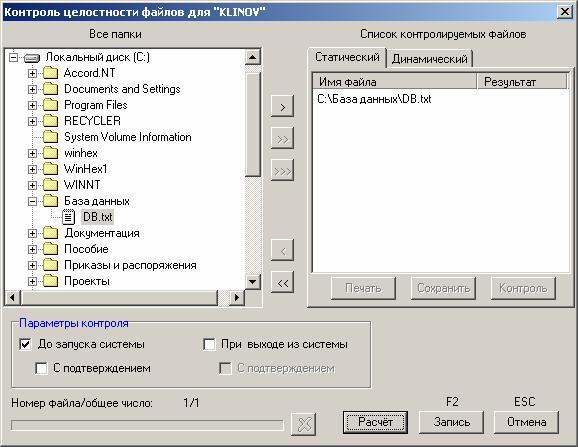Click the double arrow >> add button
Image resolution: width=578 pixels, height=447 pixels.
pos(282,139)
